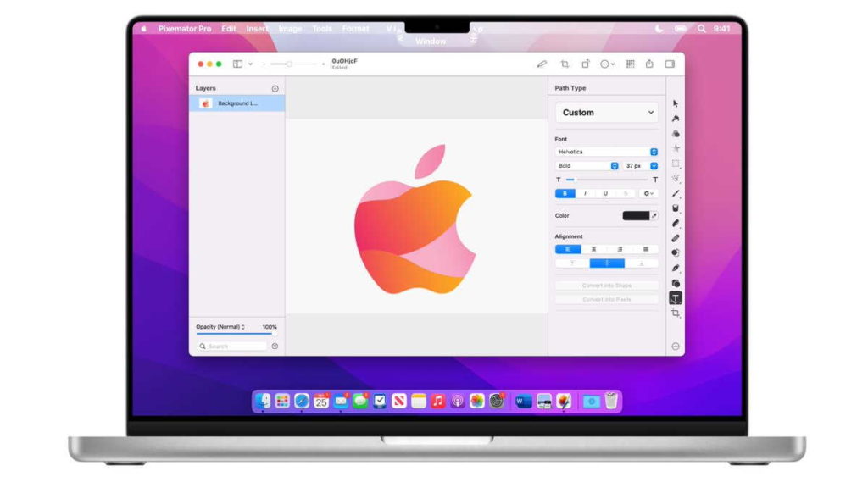Click Convert into Shape button
The image size is (868, 488).
click(607, 286)
